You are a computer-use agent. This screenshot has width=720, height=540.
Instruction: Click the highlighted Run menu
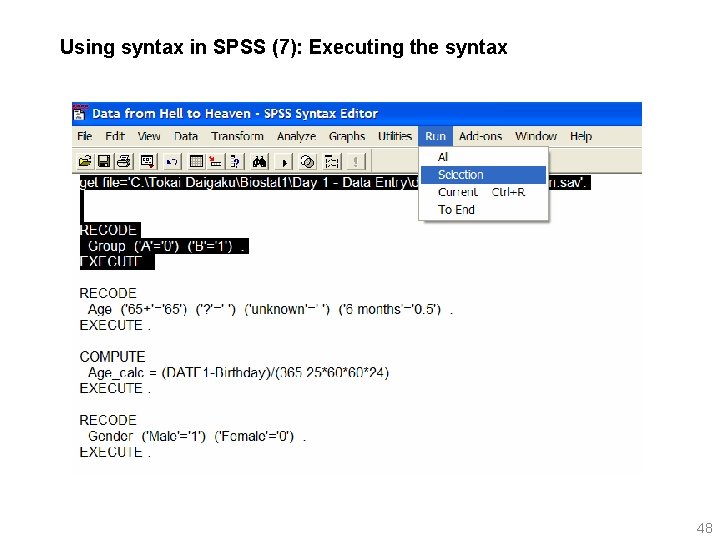click(x=435, y=136)
